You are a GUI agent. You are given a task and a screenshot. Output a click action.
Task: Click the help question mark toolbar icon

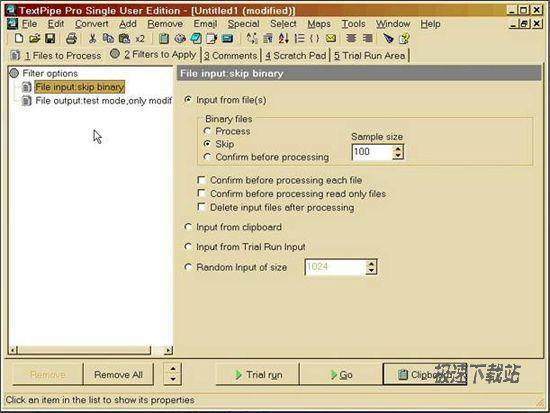pyautogui.click(x=404, y=38)
